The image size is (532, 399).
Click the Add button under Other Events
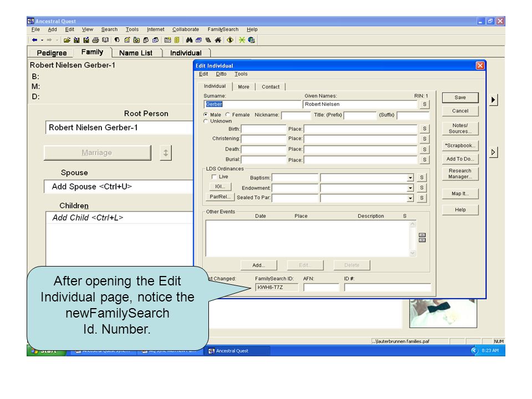pos(259,265)
